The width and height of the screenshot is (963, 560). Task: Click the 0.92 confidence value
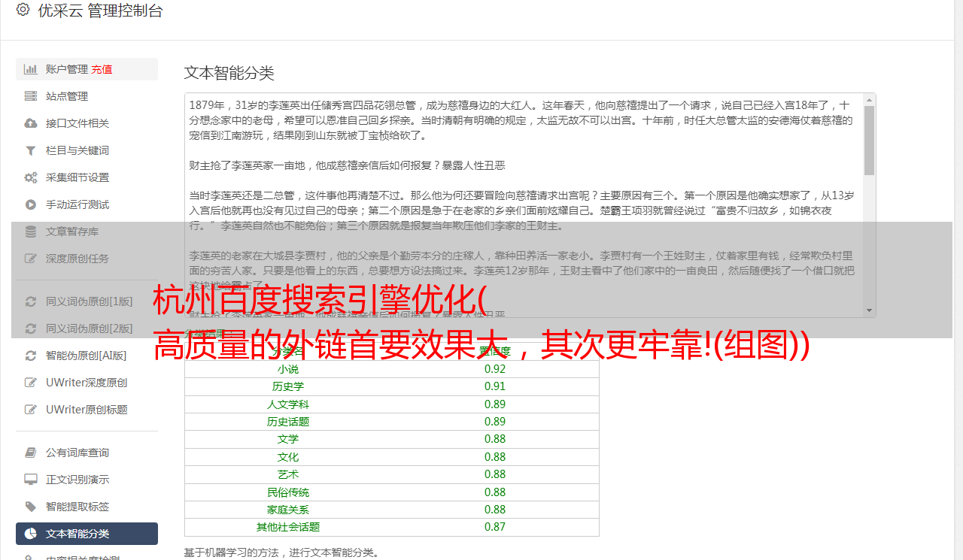pos(495,369)
